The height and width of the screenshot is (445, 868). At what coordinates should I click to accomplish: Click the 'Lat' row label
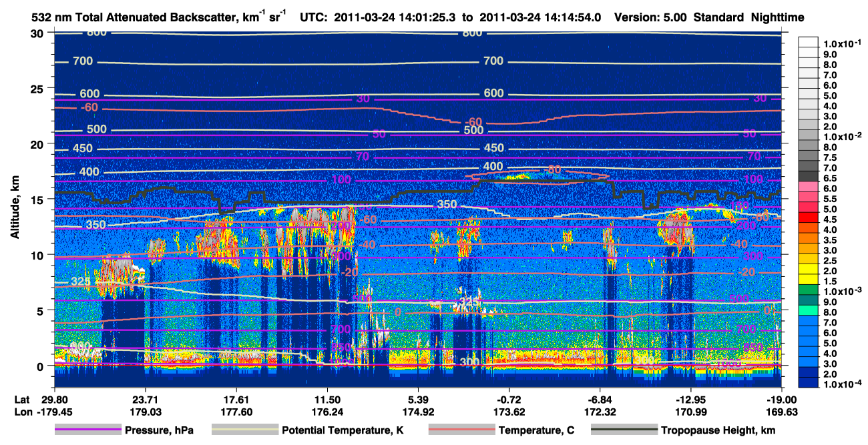tap(22, 399)
